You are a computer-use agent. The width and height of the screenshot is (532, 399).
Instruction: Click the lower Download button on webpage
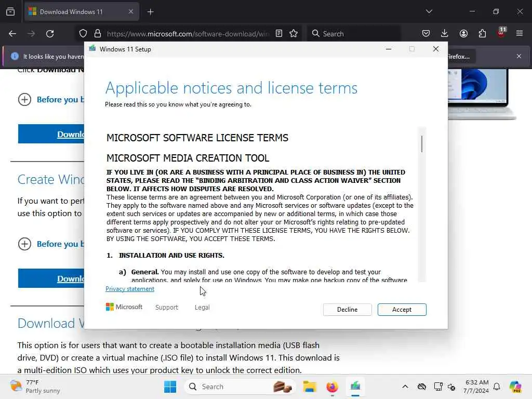pos(51,278)
